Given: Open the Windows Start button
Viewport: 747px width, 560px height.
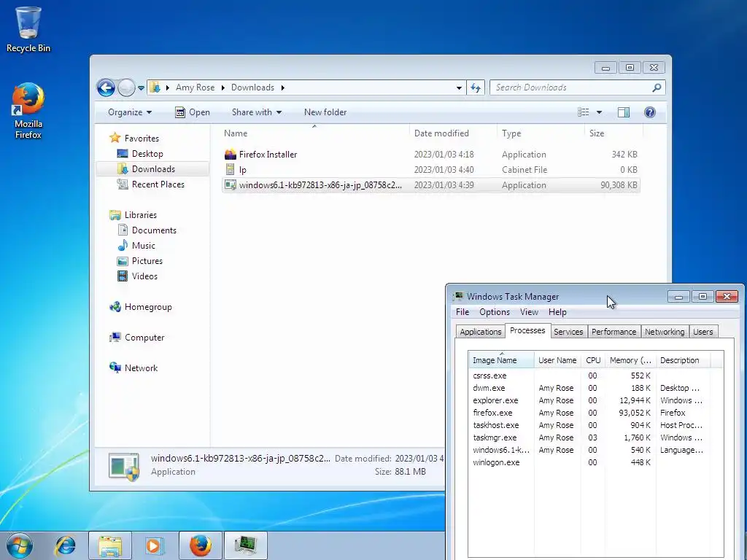Looking at the screenshot, I should pos(20,545).
